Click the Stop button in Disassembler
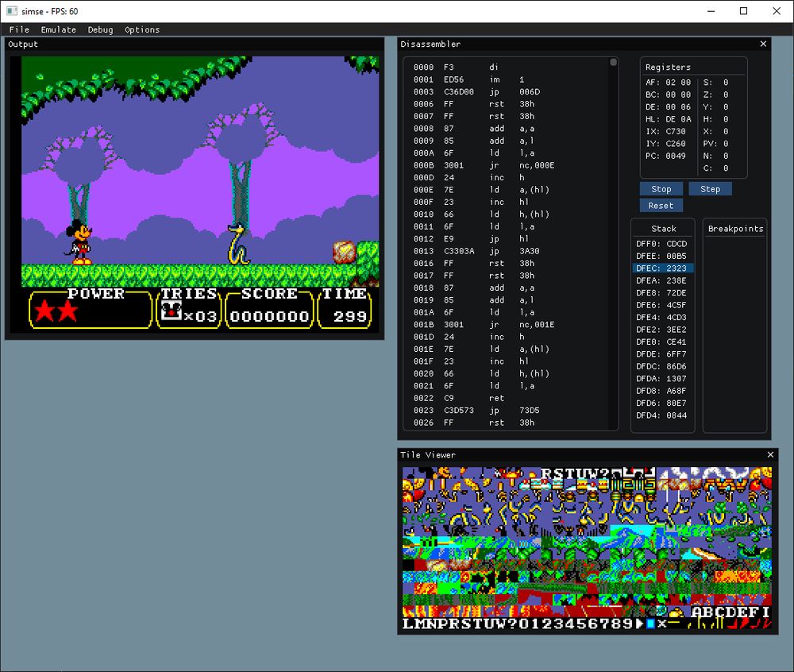This screenshot has height=672, width=794. 661,189
